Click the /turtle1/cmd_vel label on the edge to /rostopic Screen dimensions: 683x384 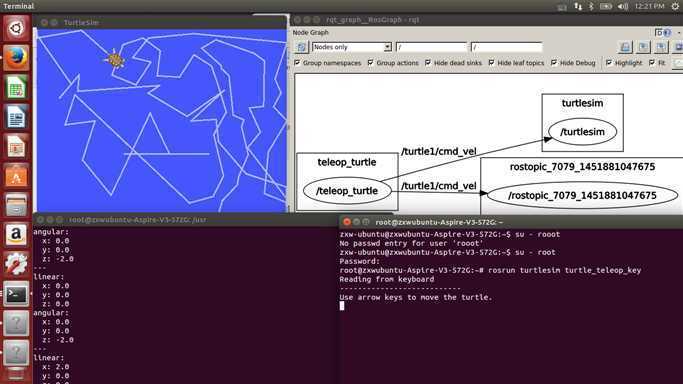click(439, 186)
